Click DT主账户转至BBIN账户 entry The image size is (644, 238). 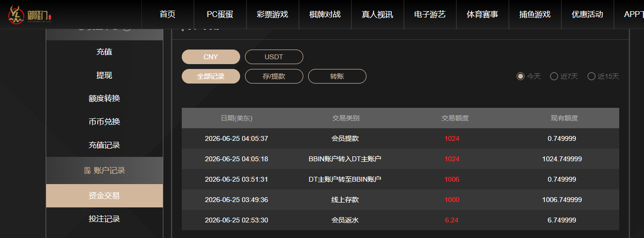point(345,179)
